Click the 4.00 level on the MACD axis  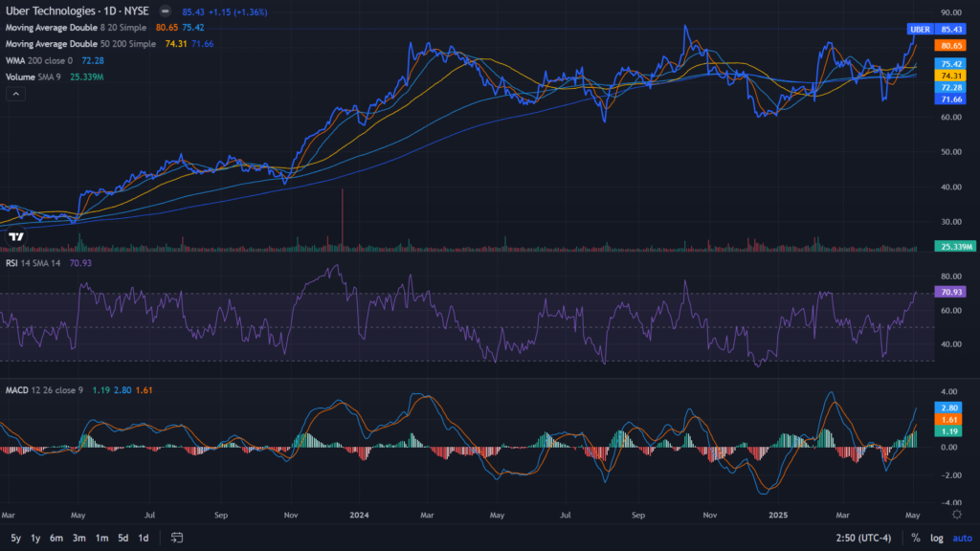[x=948, y=391]
